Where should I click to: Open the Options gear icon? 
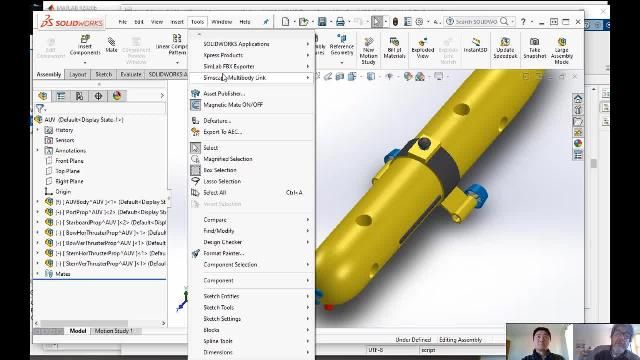point(419,22)
